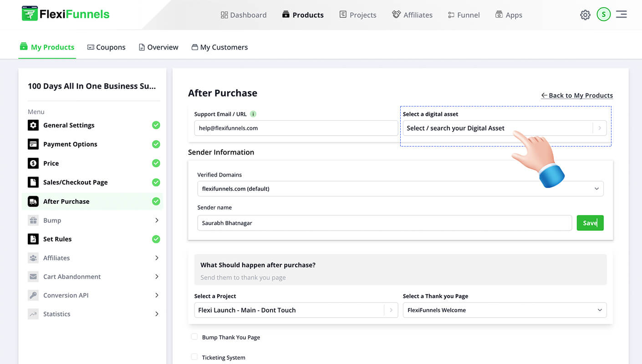Open the settings gear icon

(585, 15)
